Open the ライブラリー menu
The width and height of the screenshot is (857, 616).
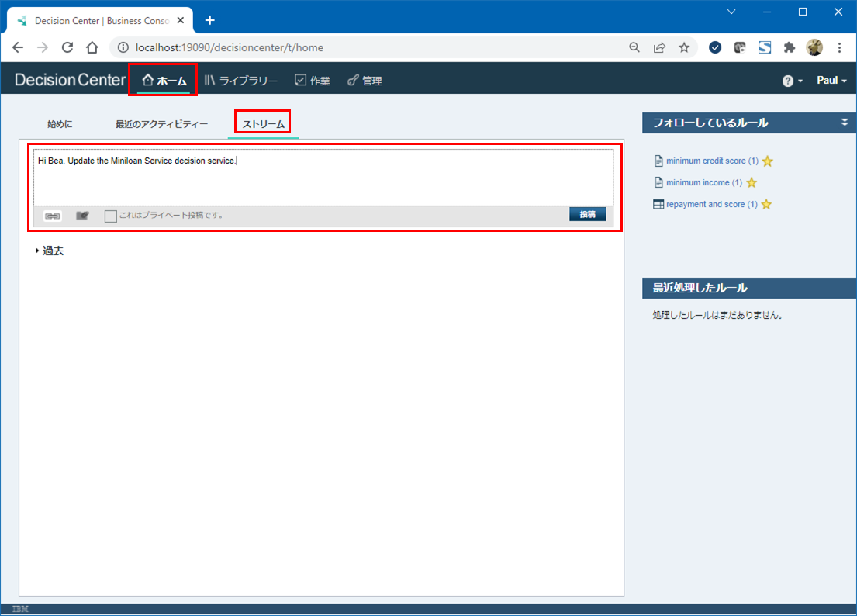[x=241, y=81]
